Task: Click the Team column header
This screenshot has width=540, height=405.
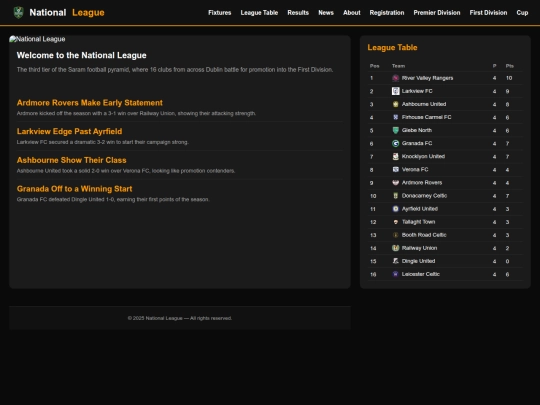Action: [x=398, y=66]
